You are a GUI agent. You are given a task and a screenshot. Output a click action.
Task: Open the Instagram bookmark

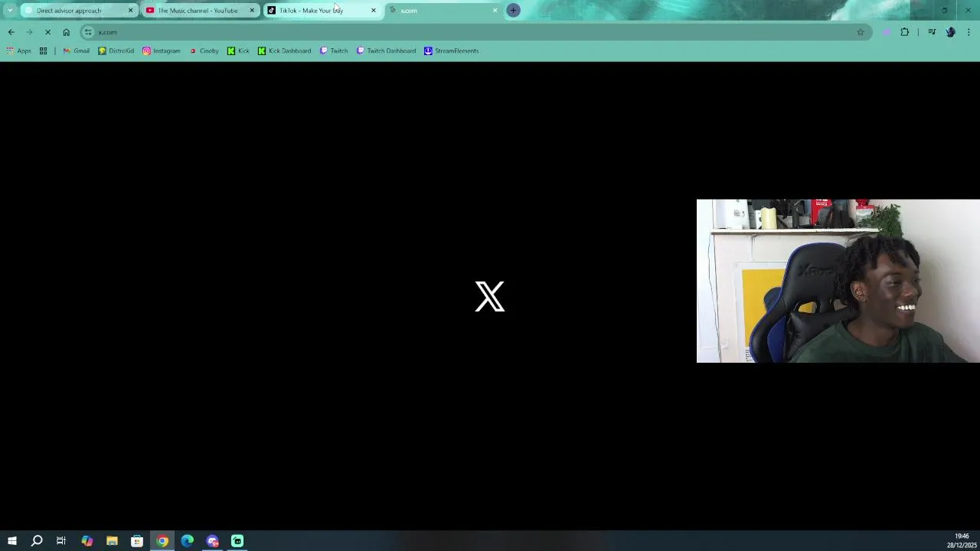pos(161,51)
